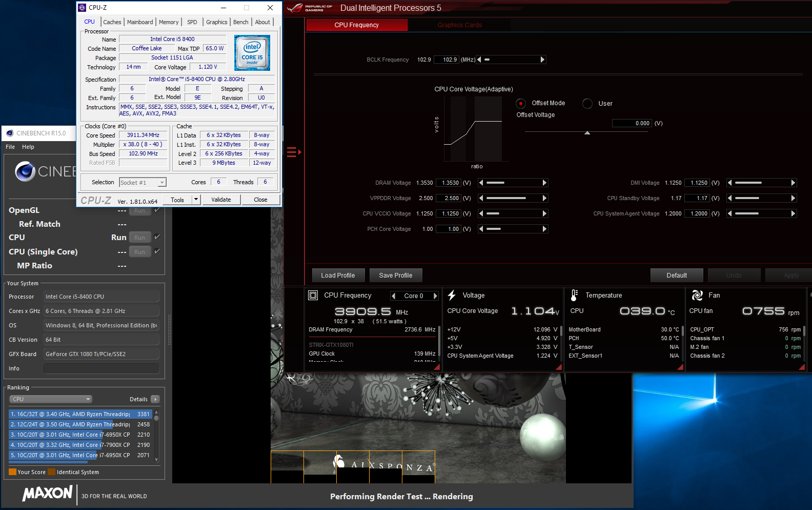The width and height of the screenshot is (812, 510).
Task: Increase DRAM Voltage with right arrow
Action: (x=545, y=183)
